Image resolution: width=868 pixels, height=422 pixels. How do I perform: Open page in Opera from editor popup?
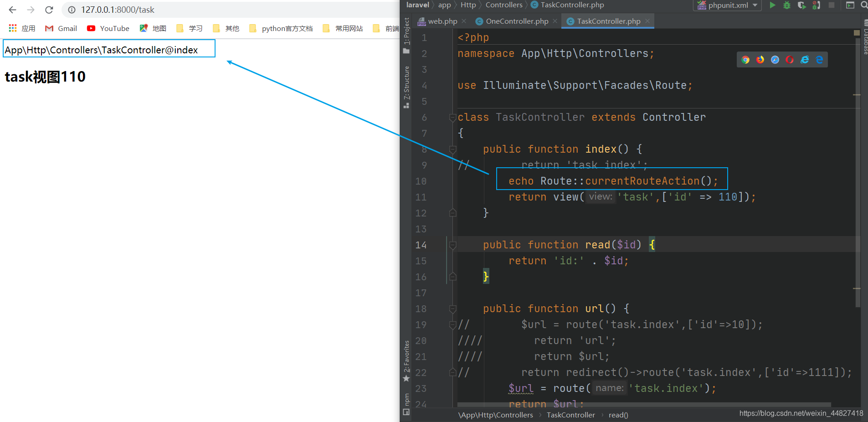coord(790,60)
